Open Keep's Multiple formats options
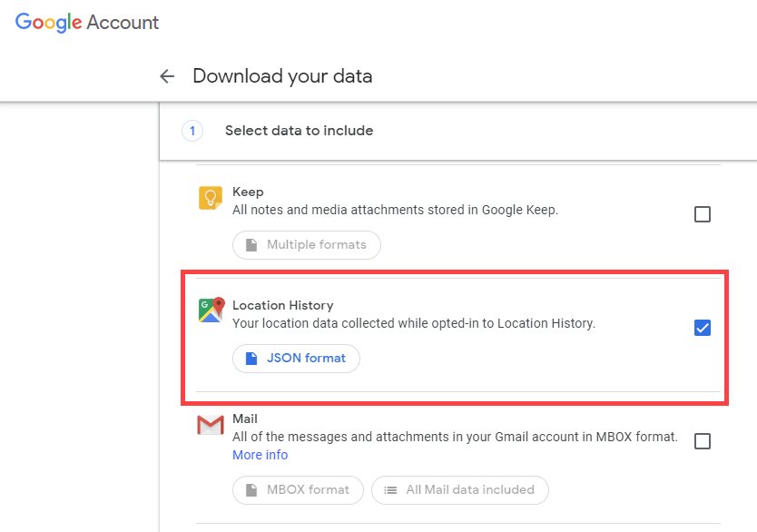The height and width of the screenshot is (532, 757). point(307,245)
